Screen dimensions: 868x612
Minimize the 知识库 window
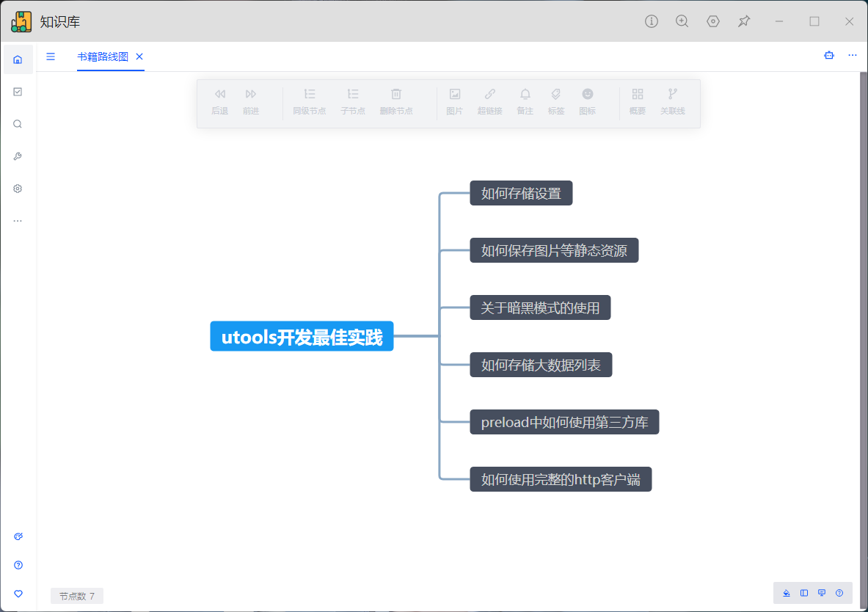click(779, 21)
